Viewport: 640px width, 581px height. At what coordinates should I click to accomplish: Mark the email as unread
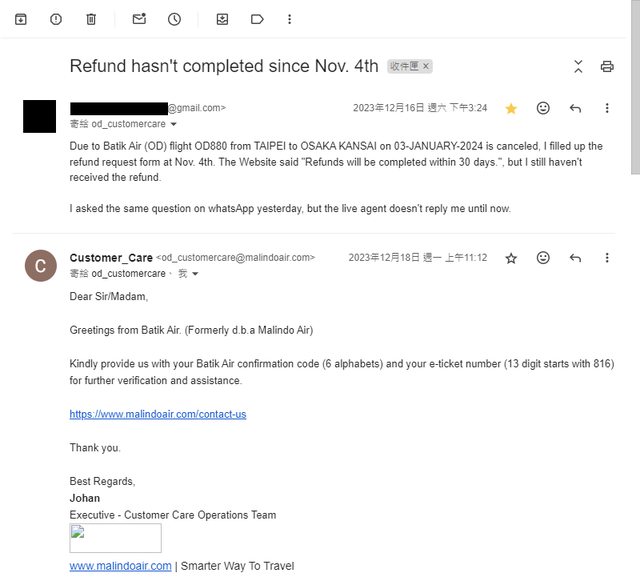139,19
